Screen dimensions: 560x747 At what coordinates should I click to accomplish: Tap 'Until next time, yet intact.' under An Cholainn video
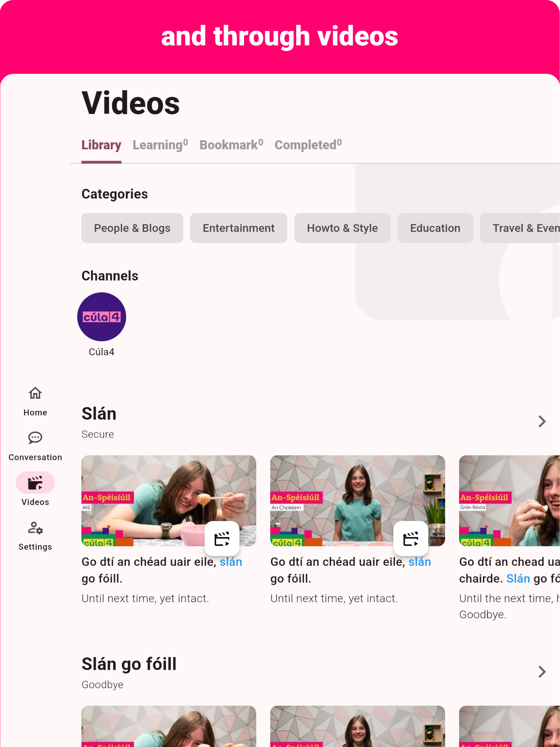click(334, 599)
